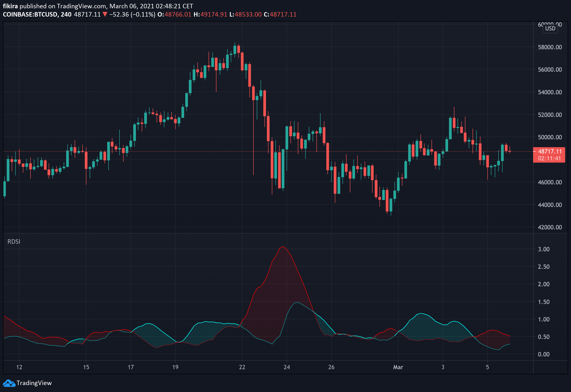Click the bar countdown timer 02:11:41
The width and height of the screenshot is (571, 392).
(x=550, y=158)
